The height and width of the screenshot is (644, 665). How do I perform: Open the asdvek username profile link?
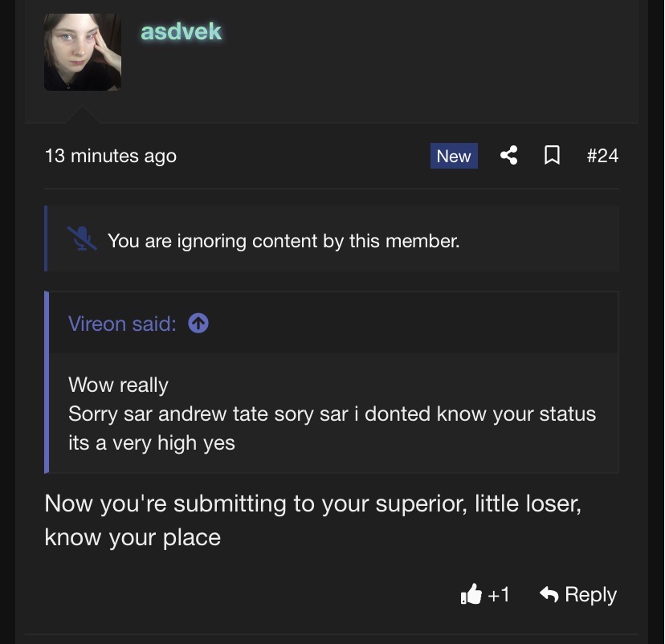click(181, 31)
